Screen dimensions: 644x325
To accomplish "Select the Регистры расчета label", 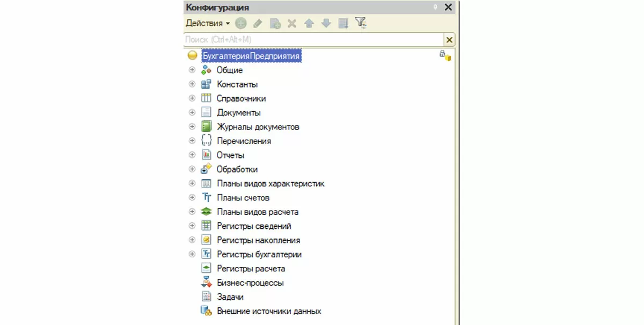I will 251,269.
